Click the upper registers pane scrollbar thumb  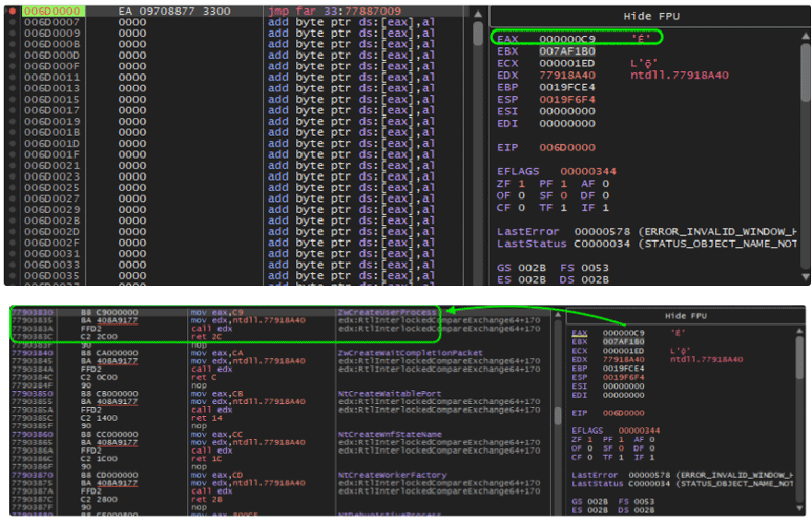click(806, 73)
